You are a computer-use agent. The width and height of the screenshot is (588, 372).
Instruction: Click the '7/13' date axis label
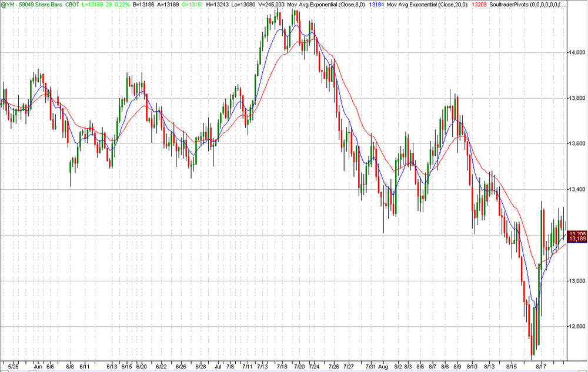pos(262,366)
